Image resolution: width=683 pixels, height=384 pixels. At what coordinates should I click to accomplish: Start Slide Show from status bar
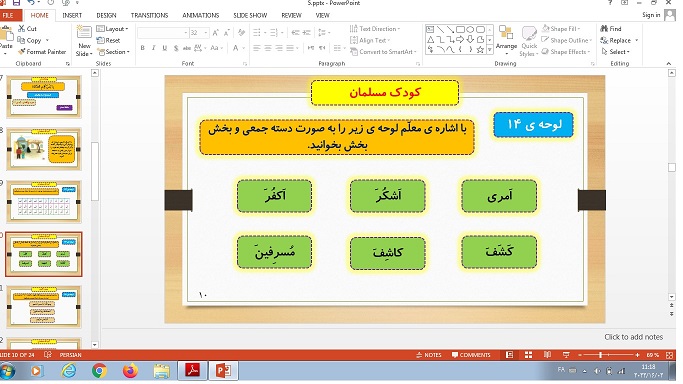click(566, 355)
